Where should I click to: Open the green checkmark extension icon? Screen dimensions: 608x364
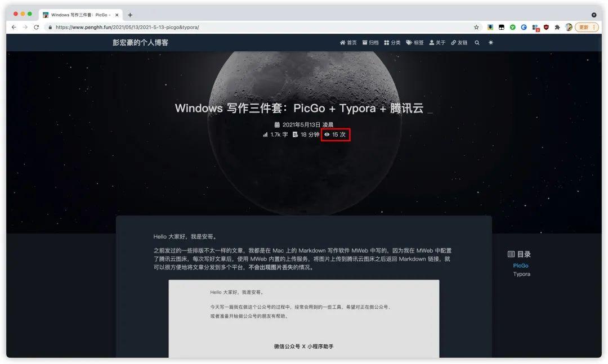tap(513, 27)
